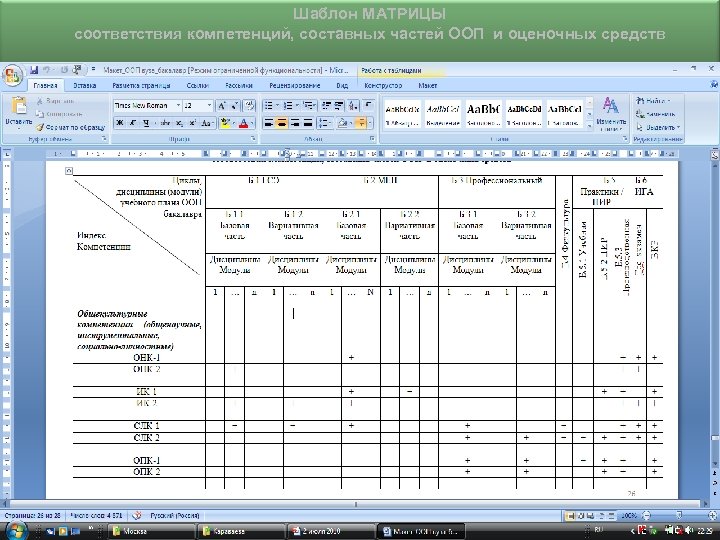720x540 pixels.
Task: Open the Times New Roman font dropdown
Action: tap(178, 106)
